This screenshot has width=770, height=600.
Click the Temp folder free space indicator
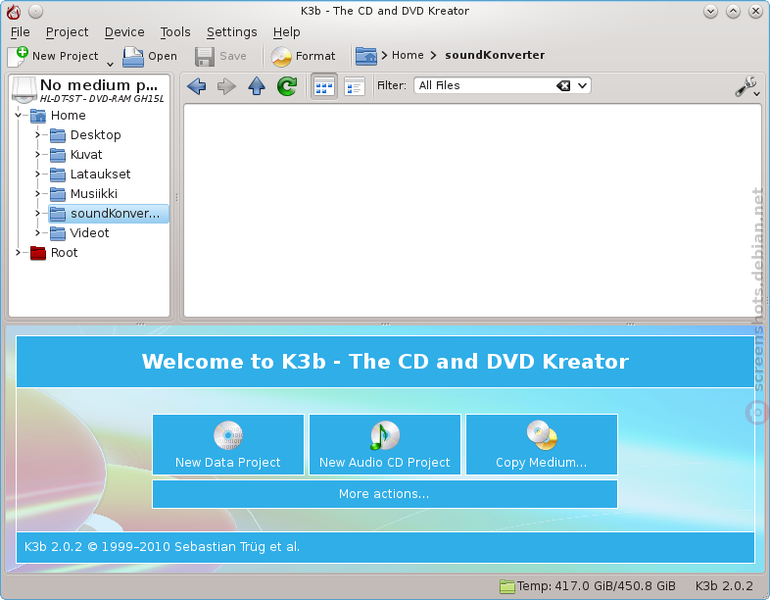coord(587,586)
